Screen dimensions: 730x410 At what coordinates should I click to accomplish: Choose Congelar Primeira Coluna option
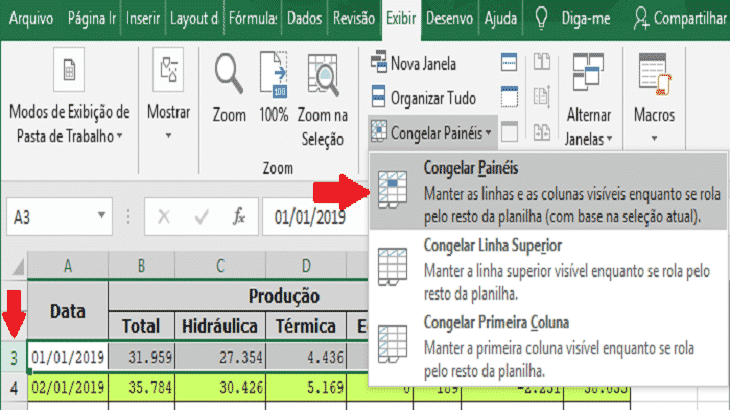pos(548,346)
